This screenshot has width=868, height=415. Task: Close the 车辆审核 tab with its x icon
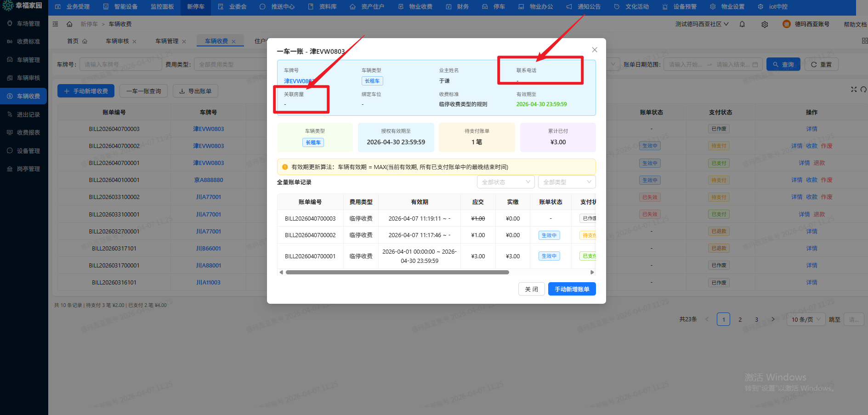(135, 41)
